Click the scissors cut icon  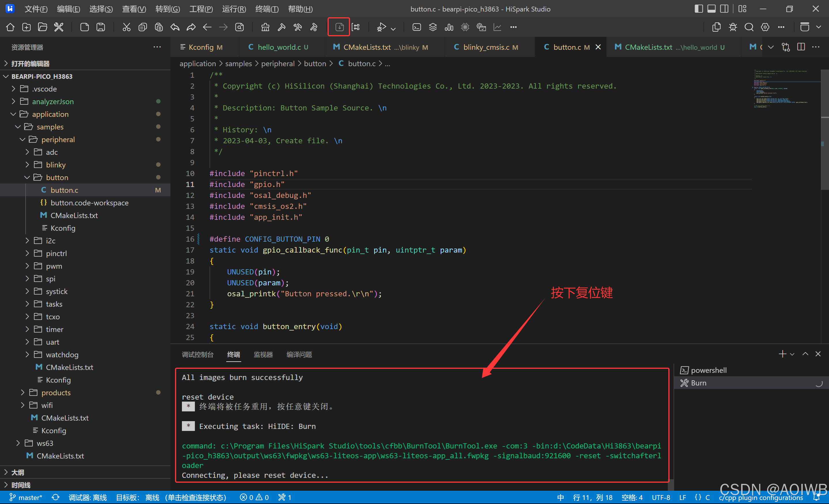[126, 27]
